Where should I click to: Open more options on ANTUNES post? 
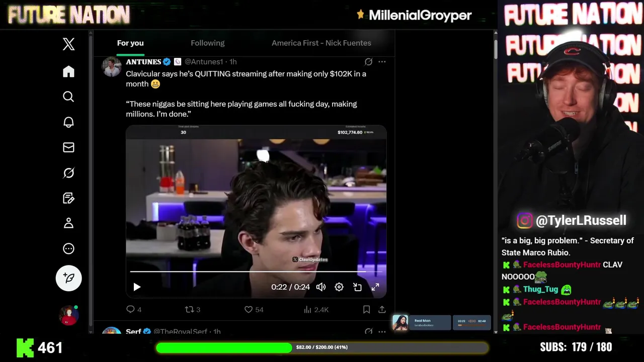coord(382,62)
